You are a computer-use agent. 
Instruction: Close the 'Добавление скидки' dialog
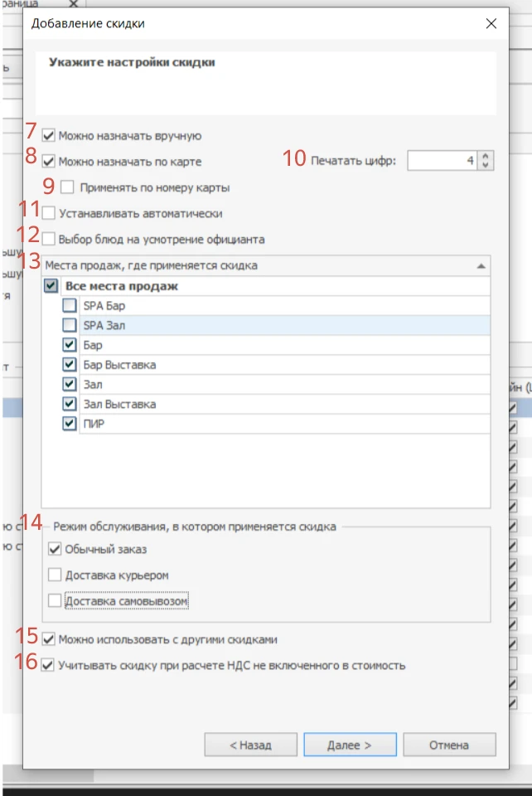pos(491,23)
